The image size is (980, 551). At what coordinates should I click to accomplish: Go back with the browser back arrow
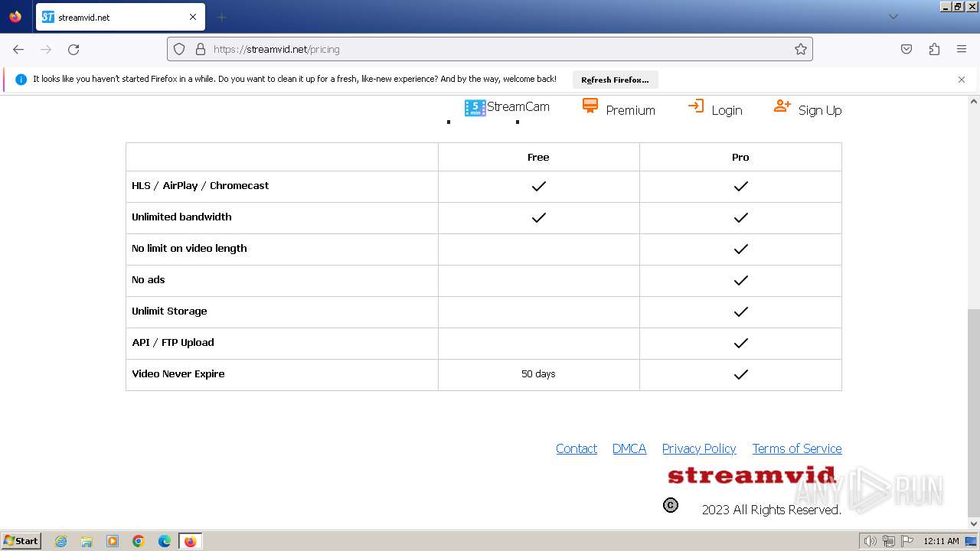(x=18, y=49)
